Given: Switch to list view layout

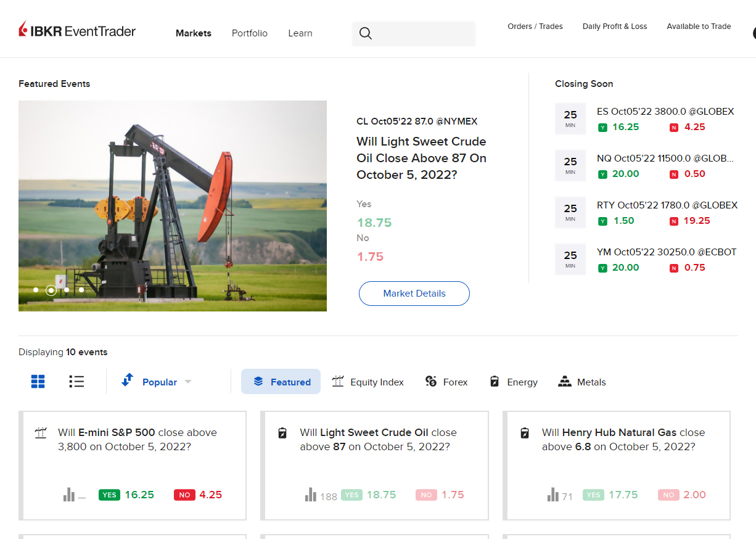Looking at the screenshot, I should (76, 382).
